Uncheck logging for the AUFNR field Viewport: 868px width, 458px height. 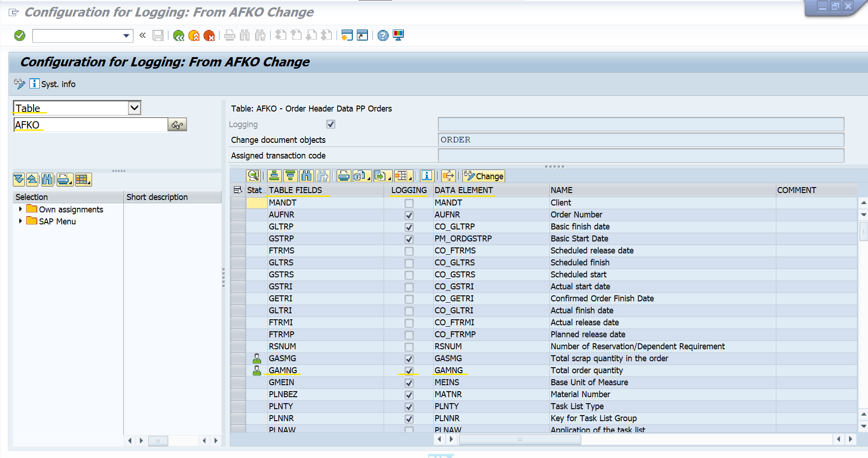[x=409, y=215]
